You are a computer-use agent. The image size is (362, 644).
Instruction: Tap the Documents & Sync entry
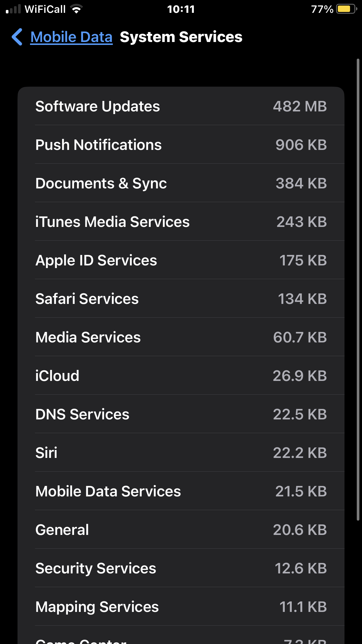[181, 183]
